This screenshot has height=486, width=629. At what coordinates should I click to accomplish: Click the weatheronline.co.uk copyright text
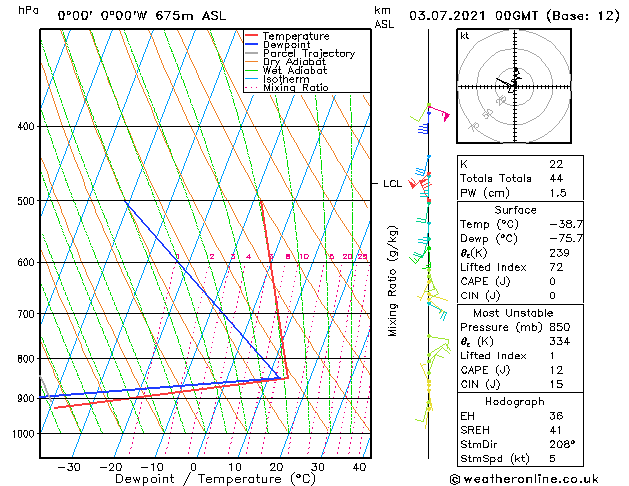524,479
